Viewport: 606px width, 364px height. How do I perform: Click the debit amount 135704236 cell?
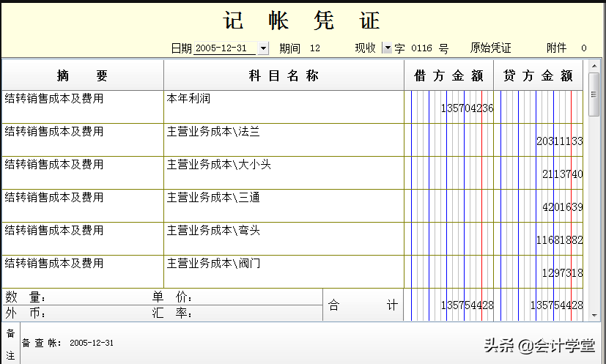click(x=467, y=108)
